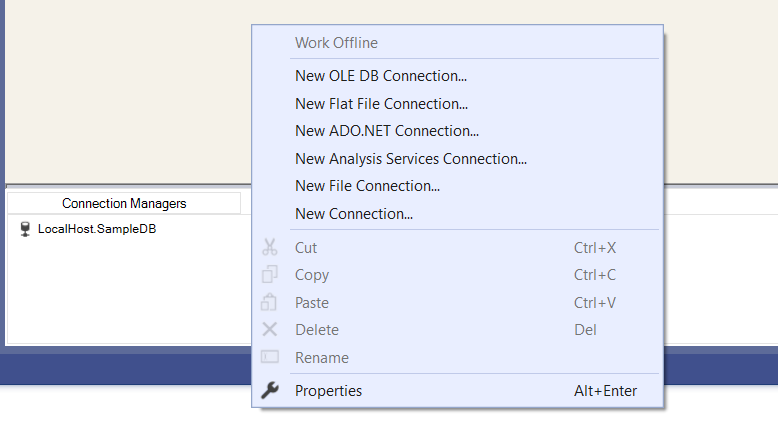Open the generic New Connection dialog
This screenshot has height=444, width=780.
click(354, 213)
